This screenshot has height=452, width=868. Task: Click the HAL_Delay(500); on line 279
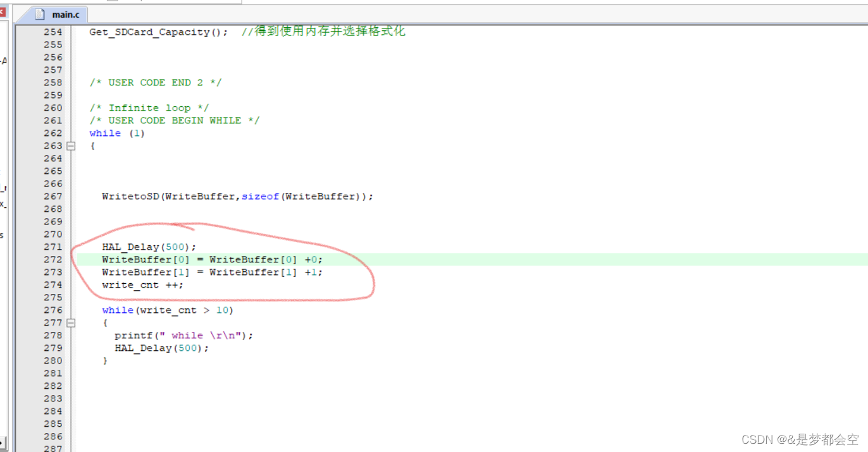pyautogui.click(x=162, y=348)
